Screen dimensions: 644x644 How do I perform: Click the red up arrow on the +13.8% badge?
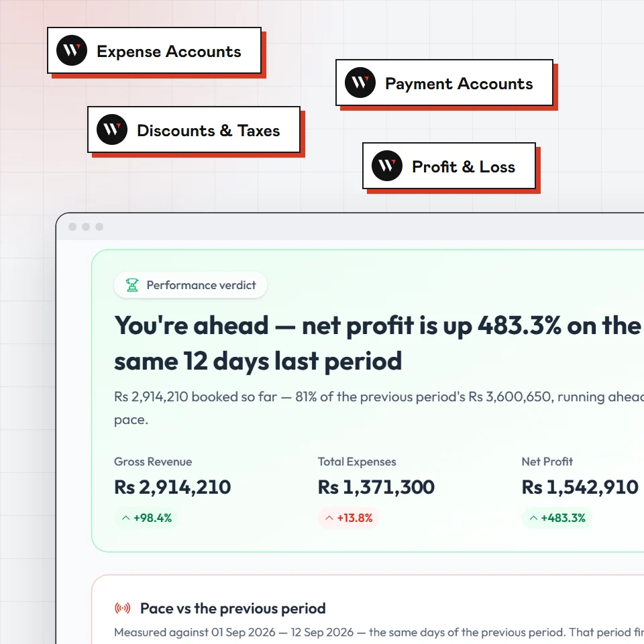pyautogui.click(x=329, y=518)
